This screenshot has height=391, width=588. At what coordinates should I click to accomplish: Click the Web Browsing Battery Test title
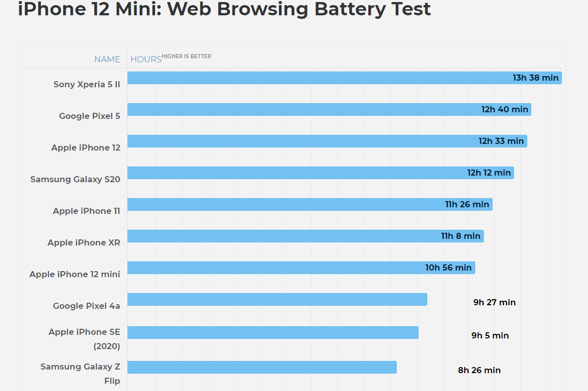[x=224, y=9]
